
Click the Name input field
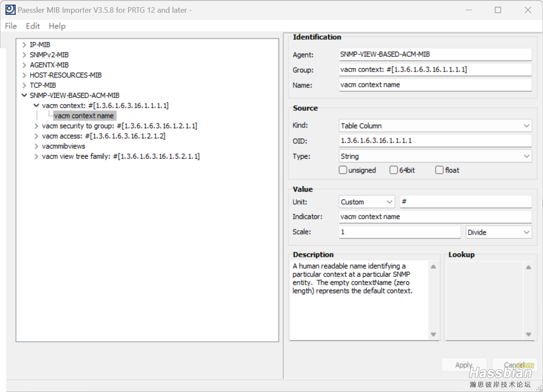[x=435, y=85]
